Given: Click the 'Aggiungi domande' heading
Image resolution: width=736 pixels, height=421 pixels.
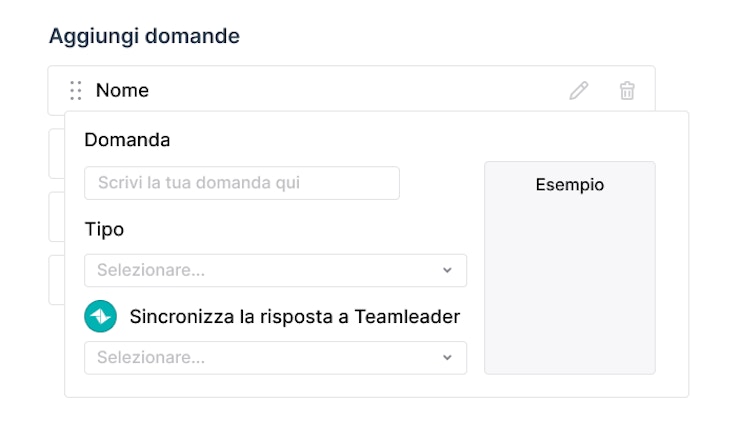Looking at the screenshot, I should [144, 36].
